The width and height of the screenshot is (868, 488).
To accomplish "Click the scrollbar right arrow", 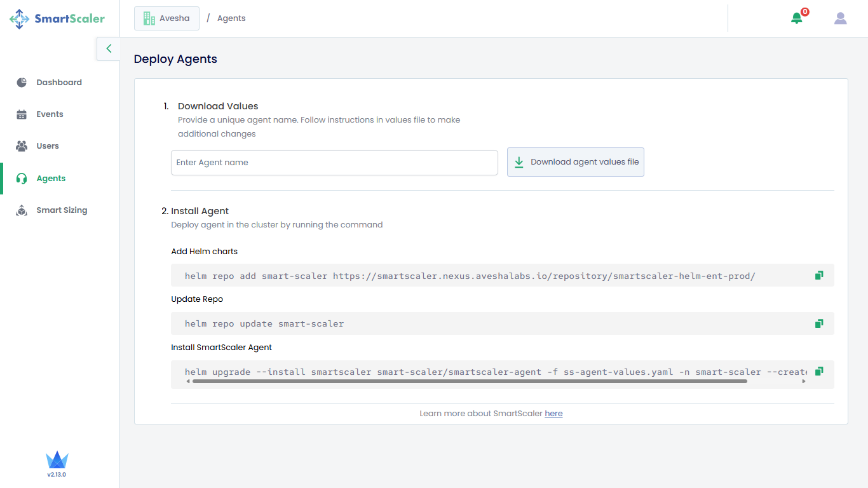I will (804, 381).
